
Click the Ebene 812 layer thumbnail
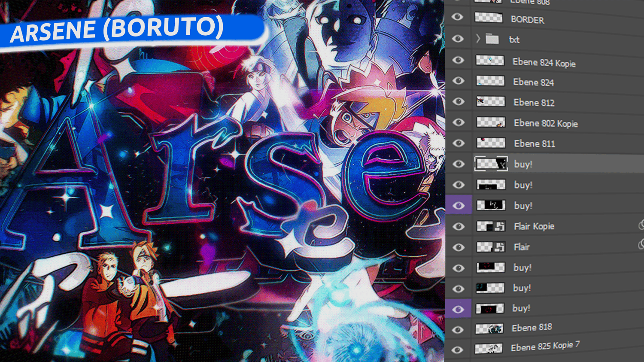(x=491, y=101)
